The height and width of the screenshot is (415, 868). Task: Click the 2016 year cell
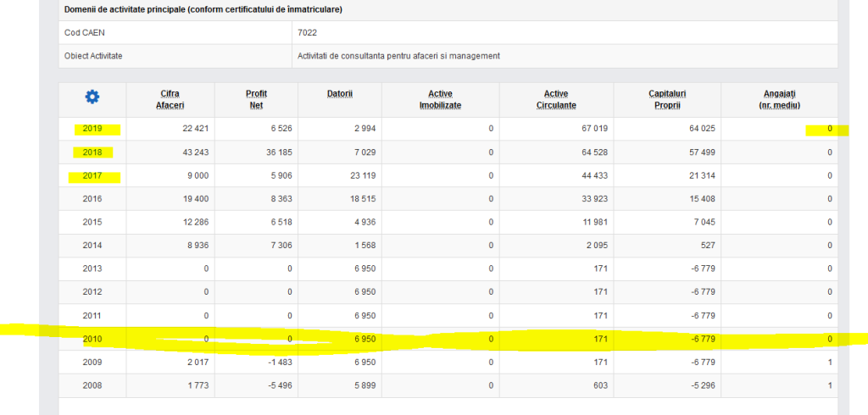[92, 199]
